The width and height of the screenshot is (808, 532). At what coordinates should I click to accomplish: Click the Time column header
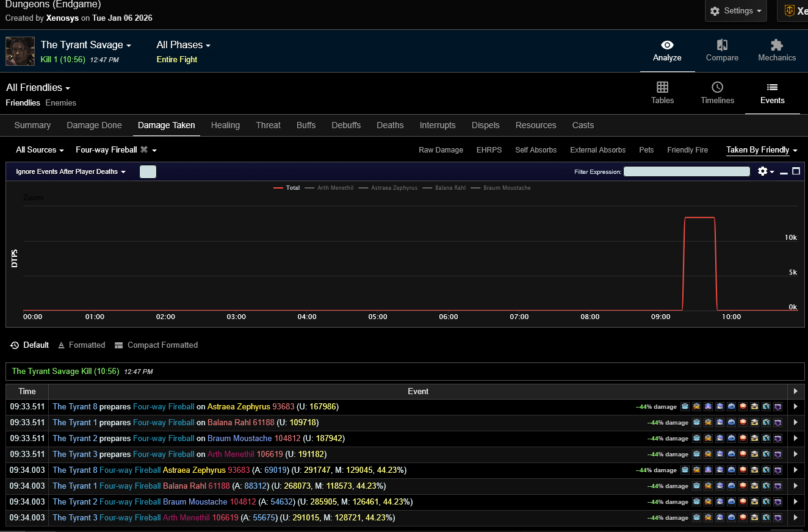click(x=27, y=391)
